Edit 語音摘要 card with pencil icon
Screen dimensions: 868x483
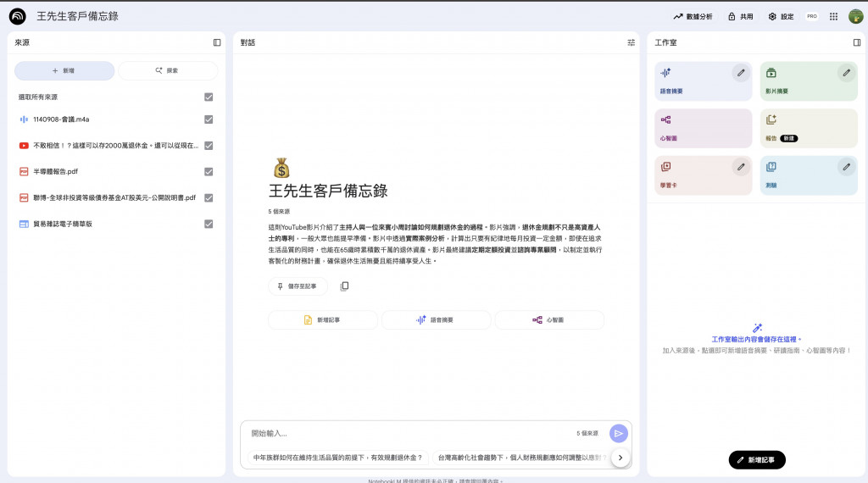tap(741, 73)
